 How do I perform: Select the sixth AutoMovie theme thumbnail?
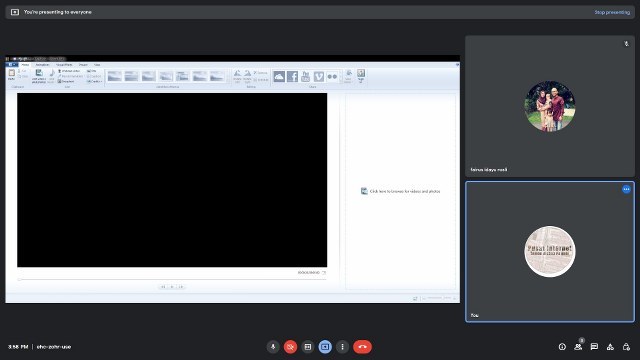pyautogui.click(x=200, y=76)
